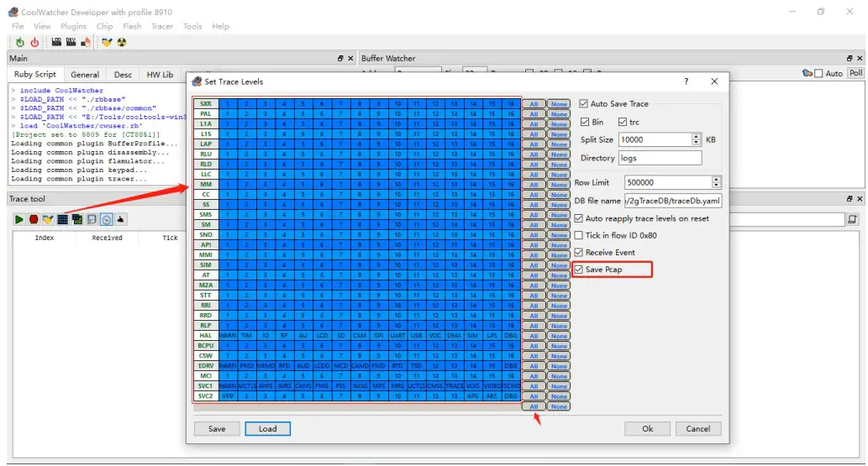Toggle the Save Pcap checkbox
Image resolution: width=868 pixels, height=466 pixels.
pos(578,270)
